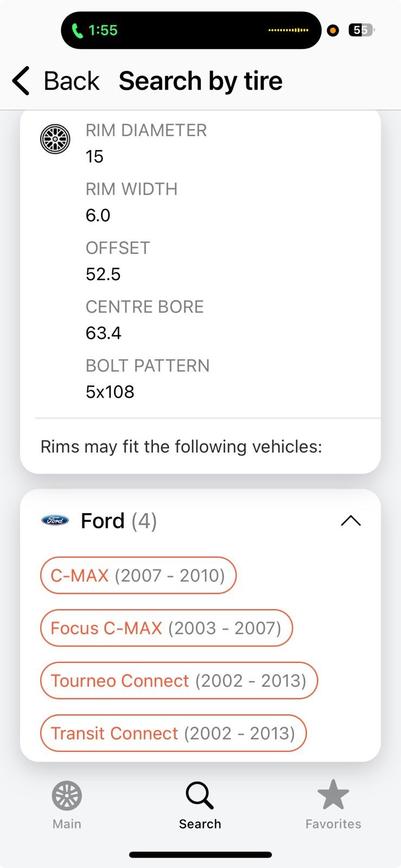Tap the orange microphone indicator dot
This screenshot has height=868, width=401.
[333, 30]
